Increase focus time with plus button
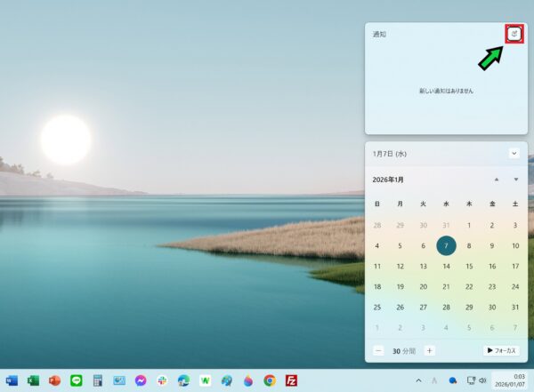This screenshot has height=392, width=534. click(430, 350)
